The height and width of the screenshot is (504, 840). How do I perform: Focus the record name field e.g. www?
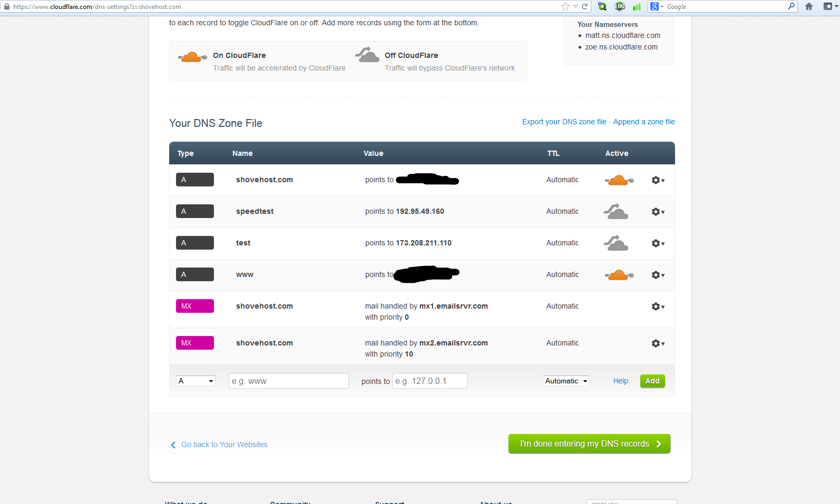pyautogui.click(x=289, y=381)
